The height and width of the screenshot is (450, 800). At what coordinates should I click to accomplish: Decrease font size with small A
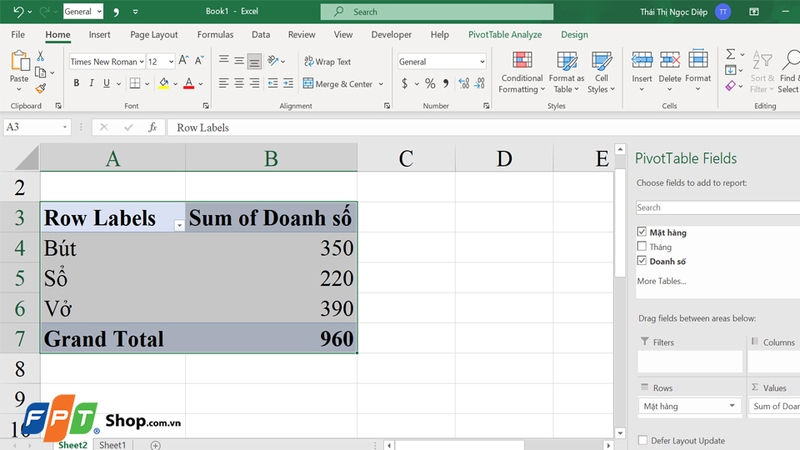coord(199,61)
